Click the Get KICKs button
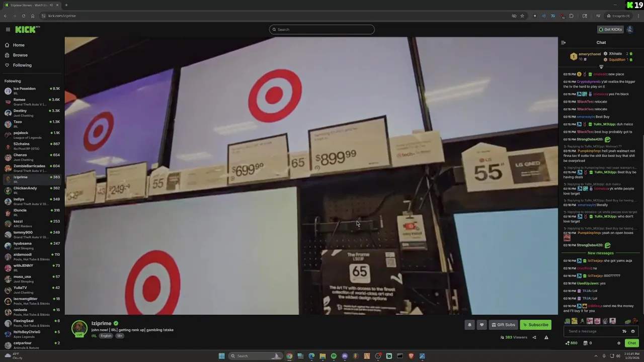 610,29
